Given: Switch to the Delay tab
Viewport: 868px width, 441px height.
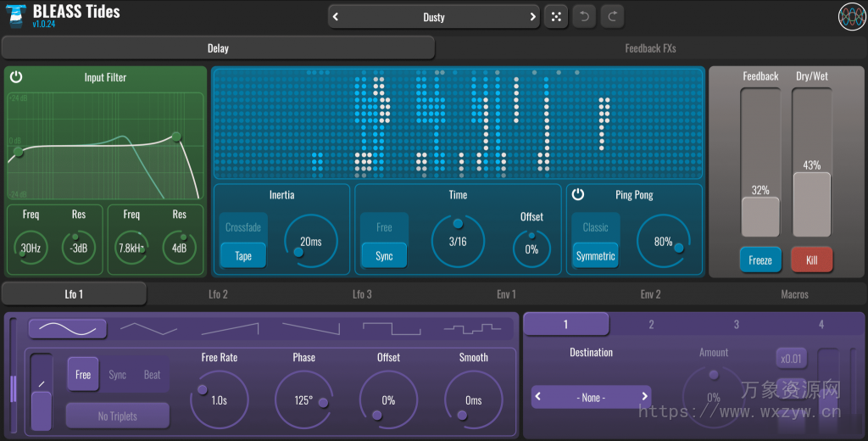Looking at the screenshot, I should 218,48.
